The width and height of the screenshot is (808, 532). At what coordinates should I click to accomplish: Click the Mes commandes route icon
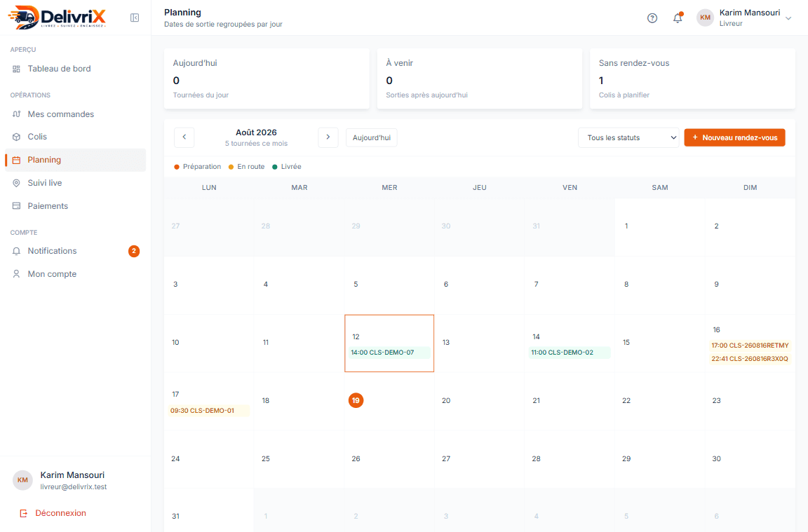(17, 114)
